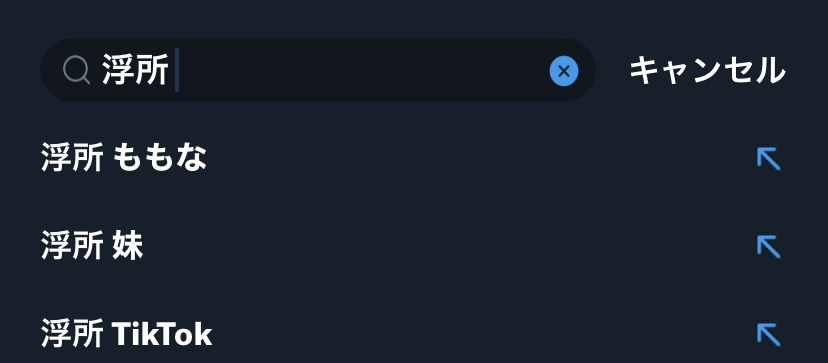Tap the fill-in arrow beside 浮所 妹
The height and width of the screenshot is (363, 828).
point(768,247)
